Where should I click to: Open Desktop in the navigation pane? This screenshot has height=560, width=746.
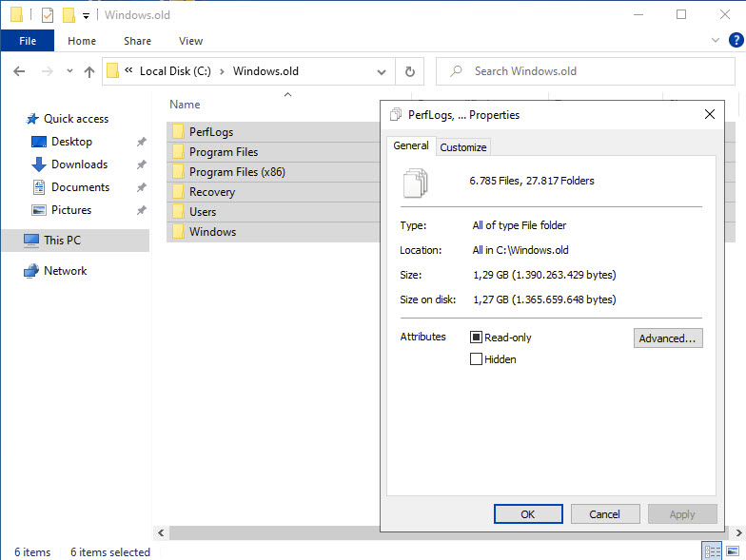coord(72,142)
